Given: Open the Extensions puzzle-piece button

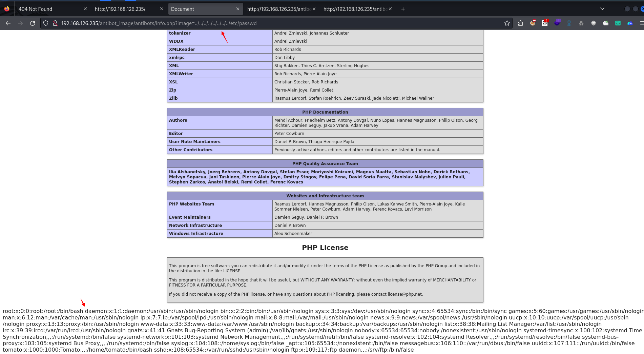Looking at the screenshot, I should coord(520,23).
